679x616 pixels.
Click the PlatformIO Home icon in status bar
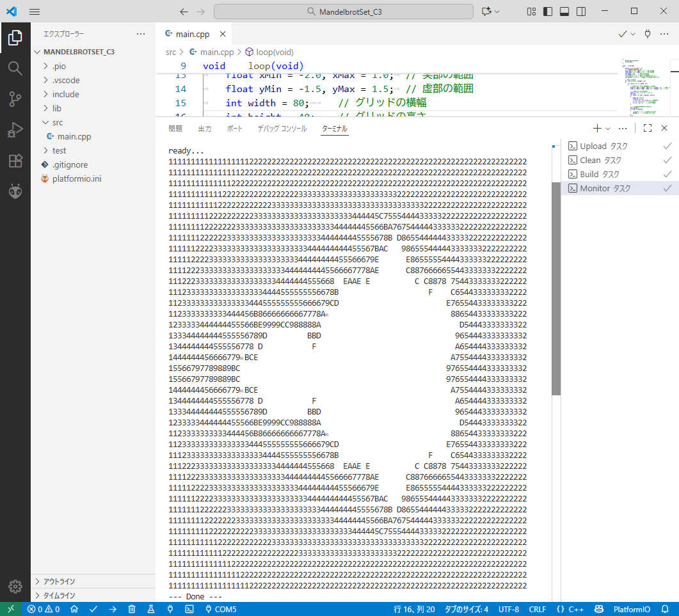(74, 609)
